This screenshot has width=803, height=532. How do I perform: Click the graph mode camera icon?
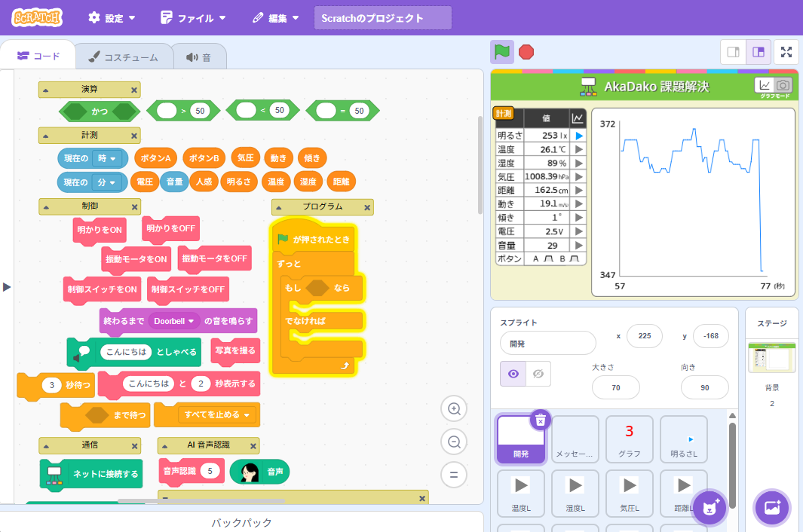[x=783, y=85]
